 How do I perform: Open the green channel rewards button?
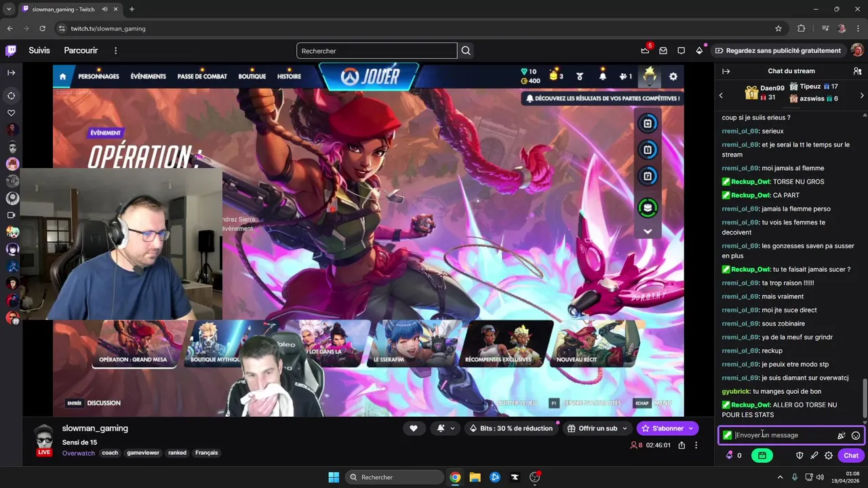pyautogui.click(x=762, y=455)
